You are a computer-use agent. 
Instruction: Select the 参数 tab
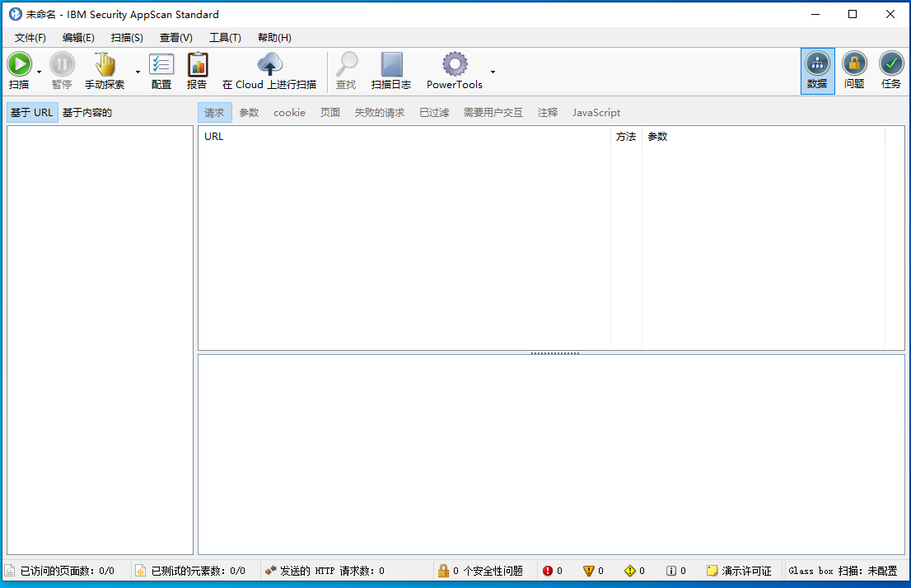click(249, 113)
